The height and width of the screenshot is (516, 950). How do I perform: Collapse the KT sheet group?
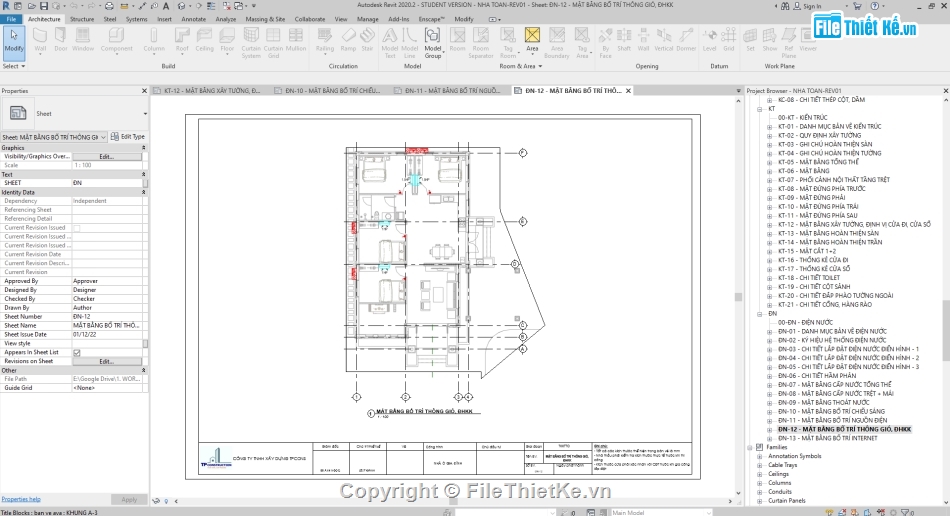(x=760, y=109)
